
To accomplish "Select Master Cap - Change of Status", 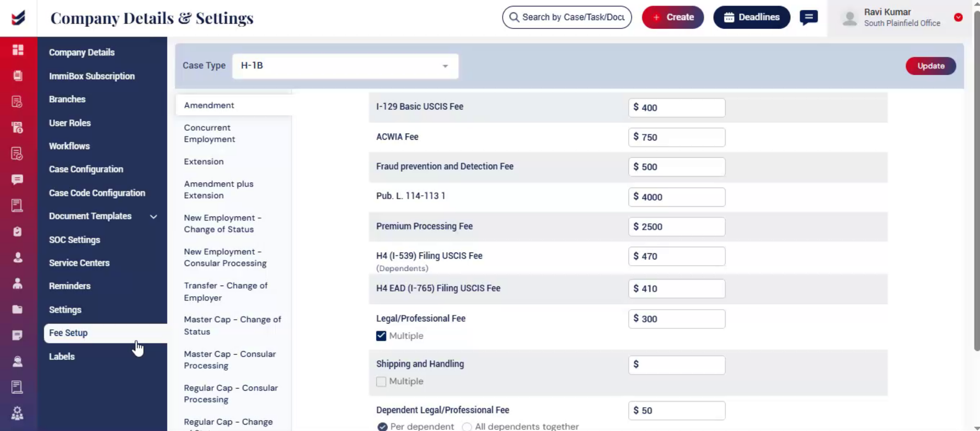I will (232, 325).
